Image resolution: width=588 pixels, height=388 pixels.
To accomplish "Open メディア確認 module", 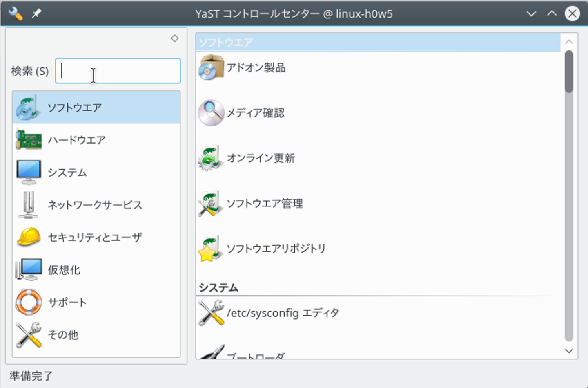I will coord(256,113).
